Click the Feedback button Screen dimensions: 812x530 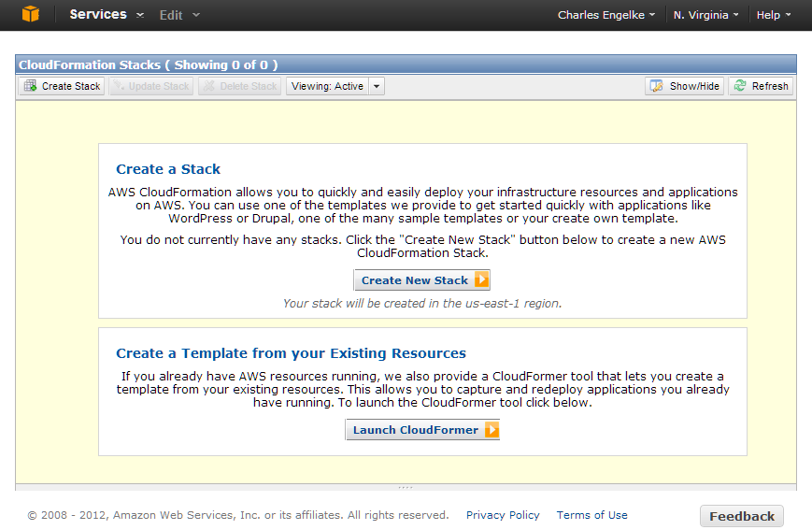[741, 516]
